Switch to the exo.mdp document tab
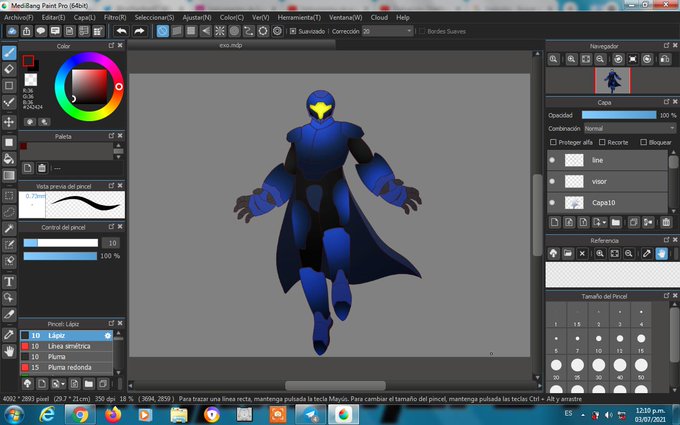This screenshot has width=680, height=425. (231, 45)
